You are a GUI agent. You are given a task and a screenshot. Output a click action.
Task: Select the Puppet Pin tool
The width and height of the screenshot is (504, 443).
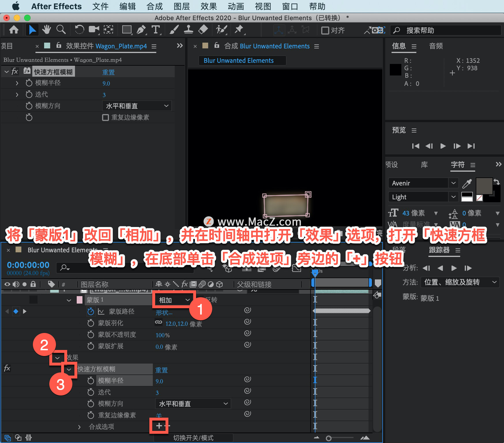(x=239, y=30)
